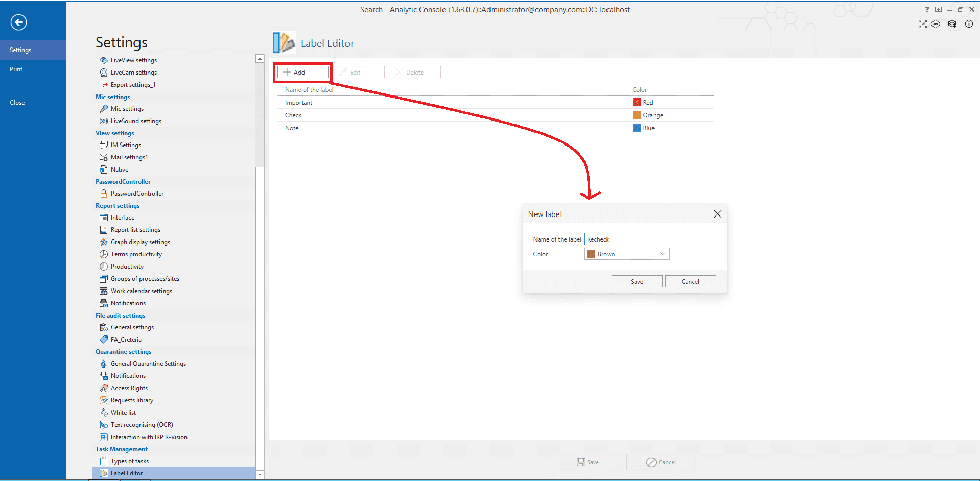Open the Color dropdown showing Brown
This screenshot has width=980, height=481.
click(x=626, y=254)
